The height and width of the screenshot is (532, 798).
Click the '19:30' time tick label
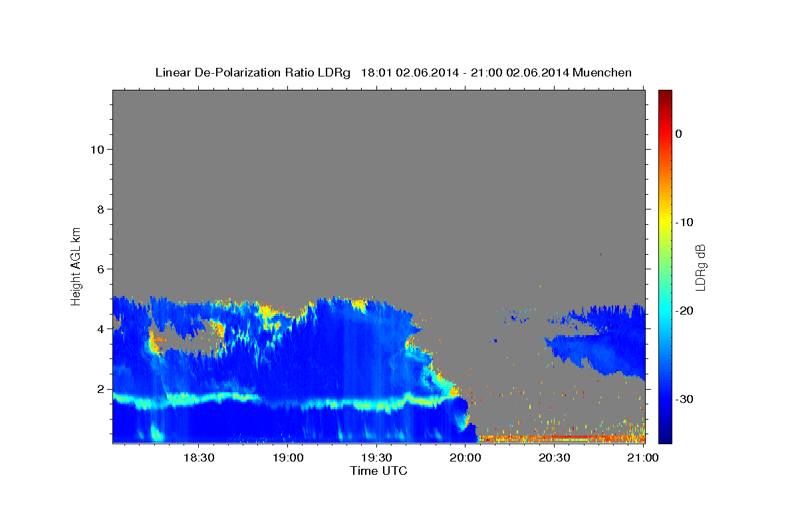point(376,458)
